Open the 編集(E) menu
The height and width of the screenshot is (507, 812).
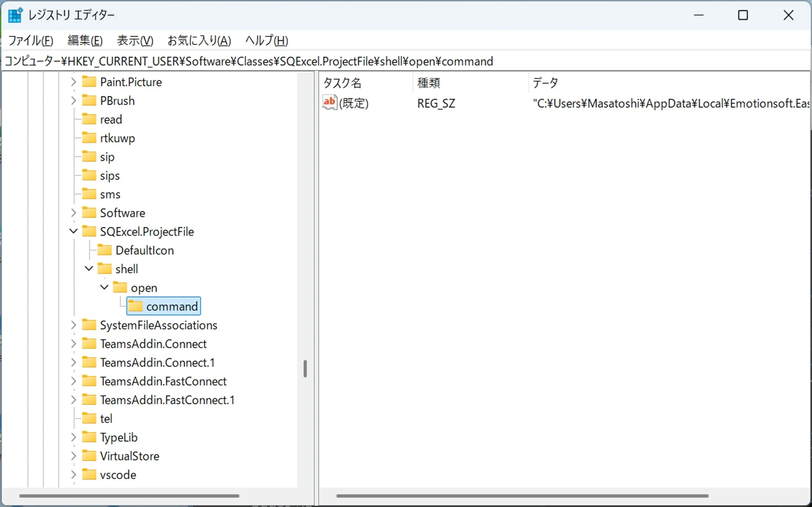85,40
